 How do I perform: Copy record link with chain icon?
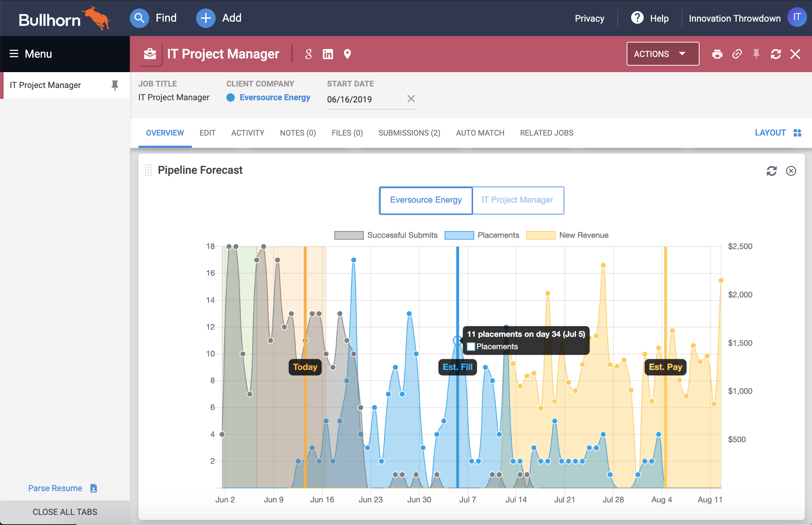737,54
